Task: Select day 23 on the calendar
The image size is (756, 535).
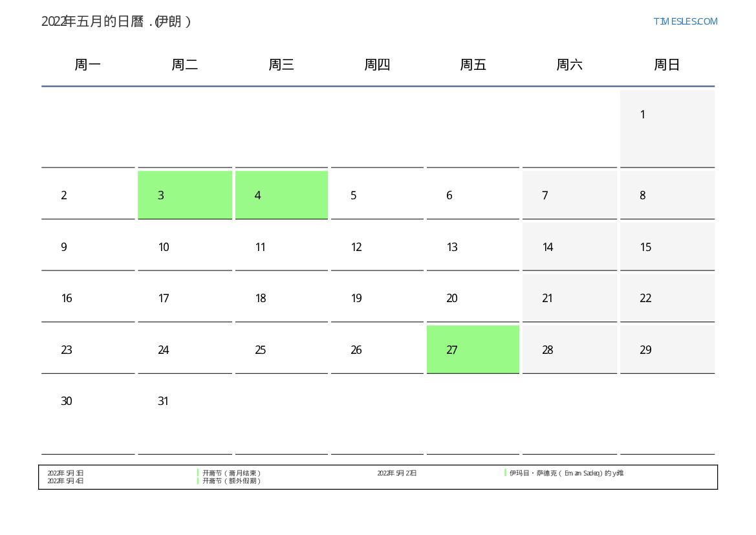Action: tap(88, 349)
